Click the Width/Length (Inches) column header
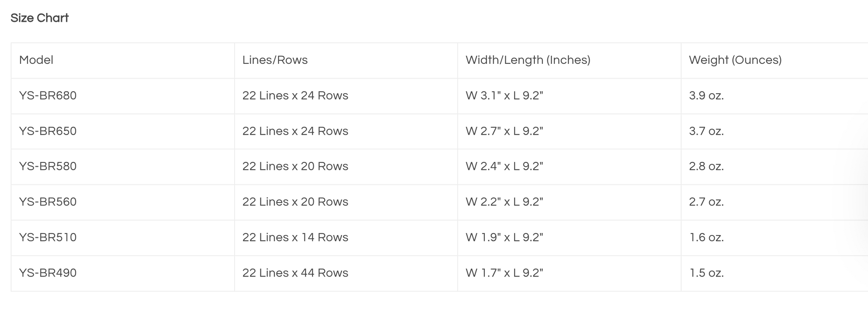 pyautogui.click(x=528, y=60)
